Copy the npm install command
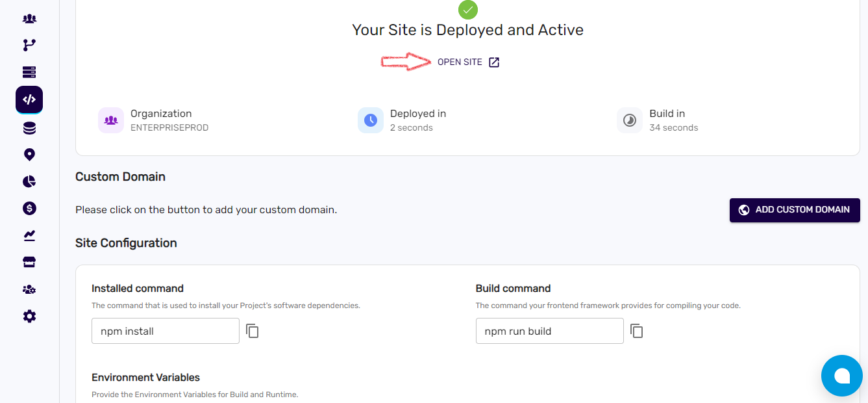The image size is (868, 403). [253, 331]
